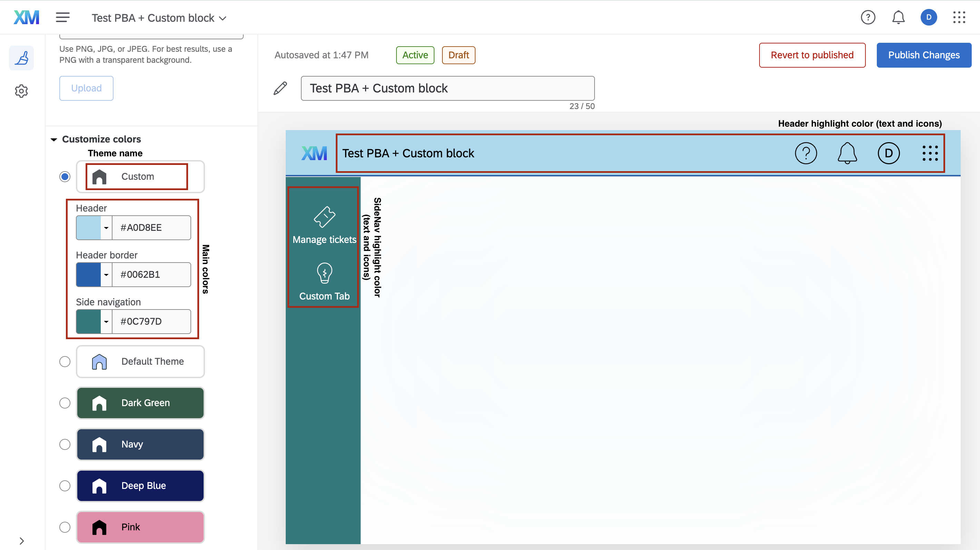
Task: Click the Custom Tab lightbulb icon
Action: tap(324, 273)
